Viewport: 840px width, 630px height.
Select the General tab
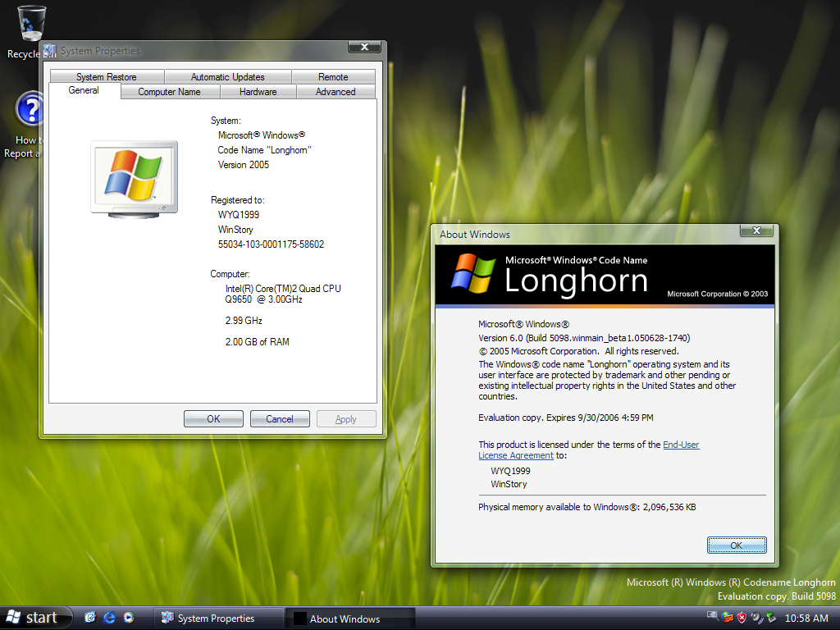tap(84, 90)
